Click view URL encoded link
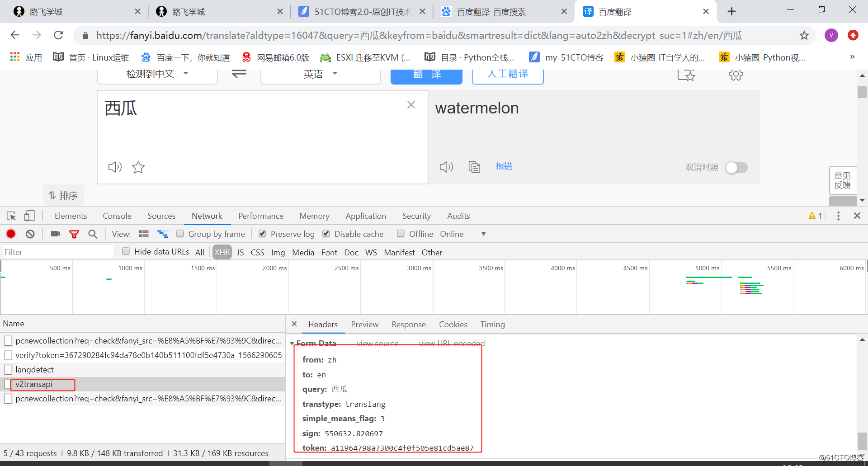Image resolution: width=868 pixels, height=466 pixels. (x=452, y=344)
